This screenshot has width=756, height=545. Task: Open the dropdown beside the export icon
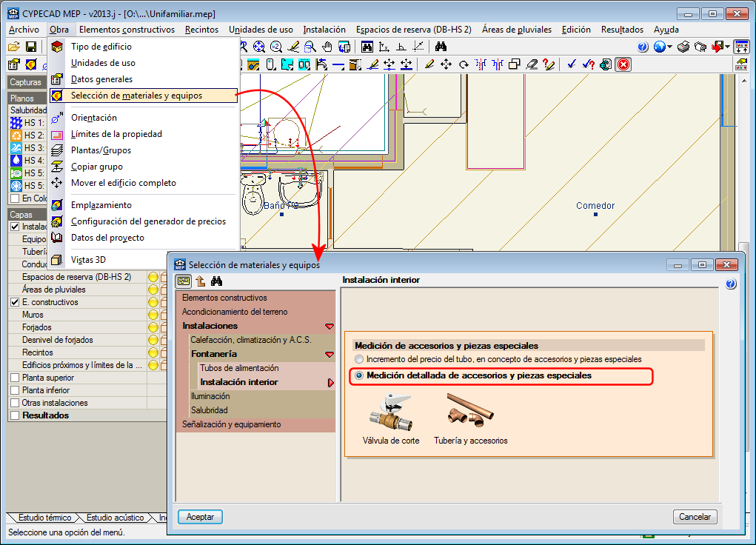point(728,47)
